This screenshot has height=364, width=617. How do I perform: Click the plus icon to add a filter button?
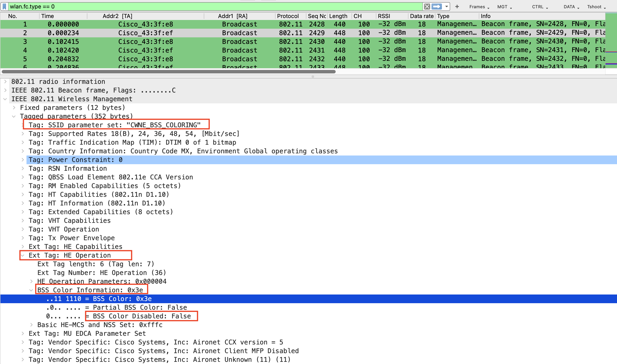457,7
